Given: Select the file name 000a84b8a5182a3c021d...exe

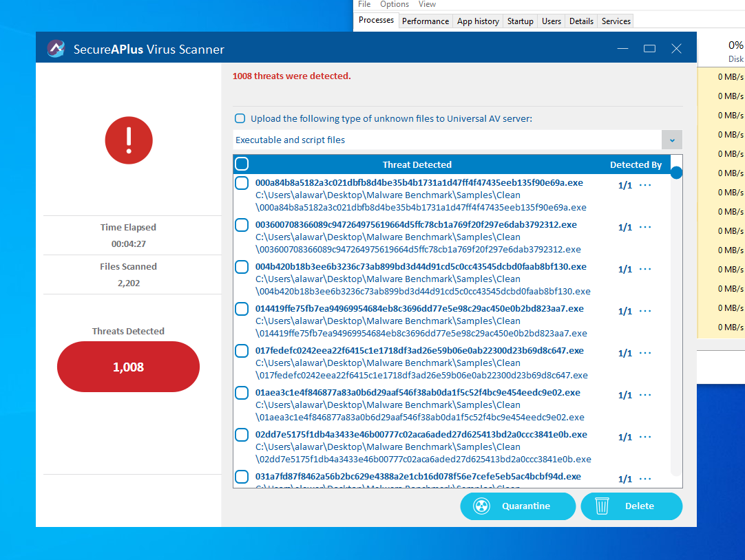Looking at the screenshot, I should click(419, 183).
